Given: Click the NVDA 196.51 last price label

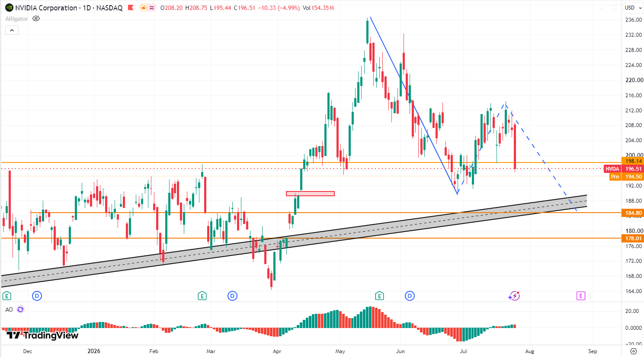Looking at the screenshot, I should click(x=624, y=169).
